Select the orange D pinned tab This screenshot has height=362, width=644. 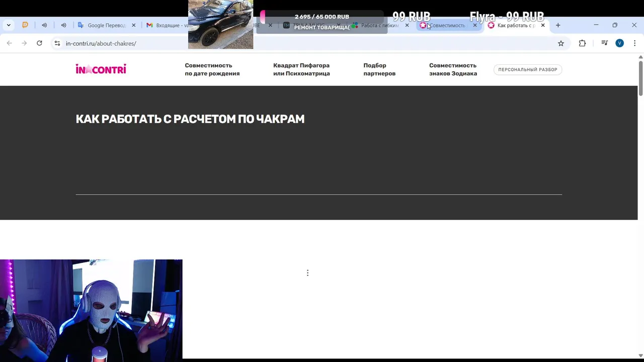25,25
